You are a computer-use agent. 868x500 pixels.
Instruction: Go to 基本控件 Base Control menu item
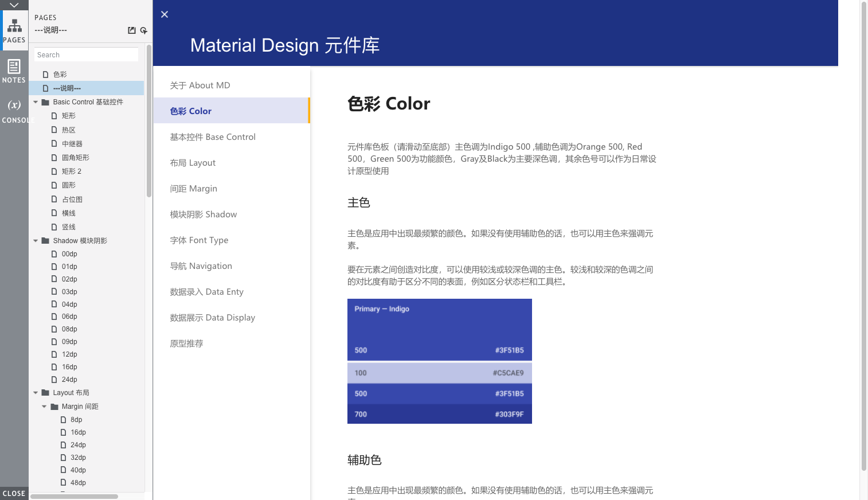tap(232, 136)
